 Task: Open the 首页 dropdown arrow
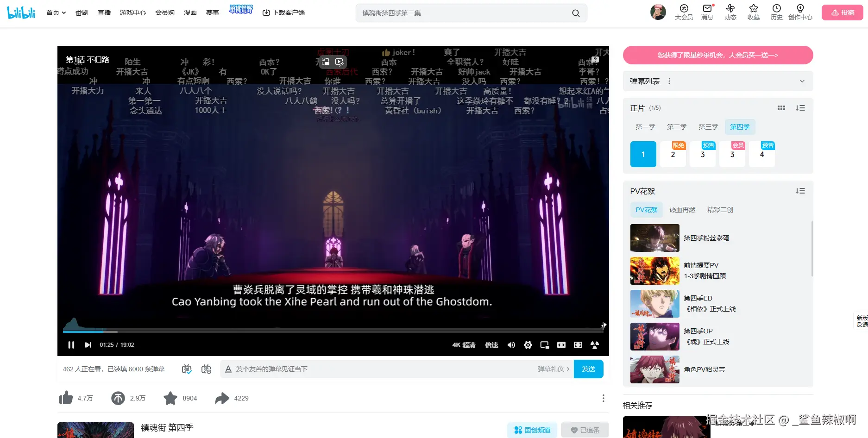64,13
